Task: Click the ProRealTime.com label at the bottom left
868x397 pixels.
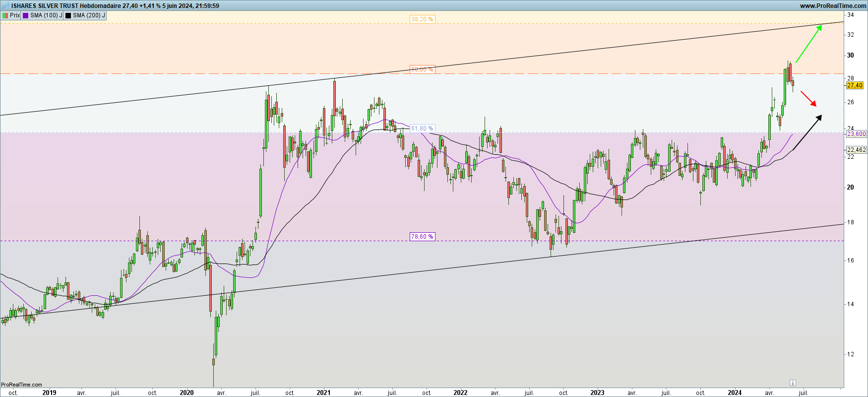Action: (x=21, y=385)
